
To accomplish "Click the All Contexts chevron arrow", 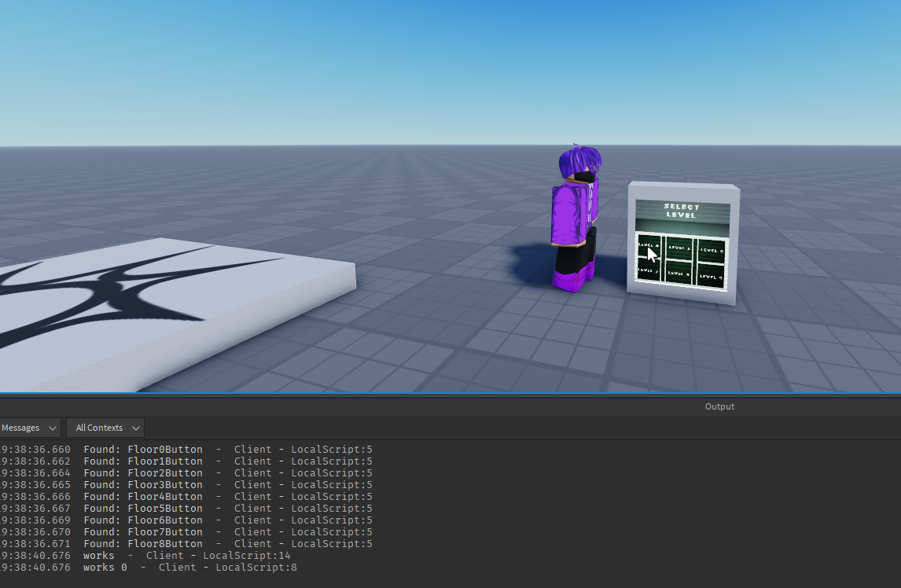I will [135, 428].
